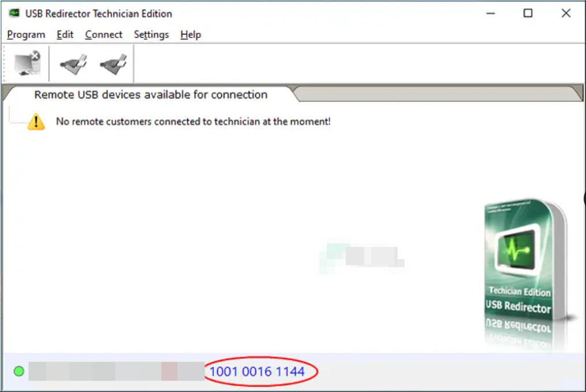Open the Help menu
The height and width of the screenshot is (392, 586).
click(x=191, y=35)
